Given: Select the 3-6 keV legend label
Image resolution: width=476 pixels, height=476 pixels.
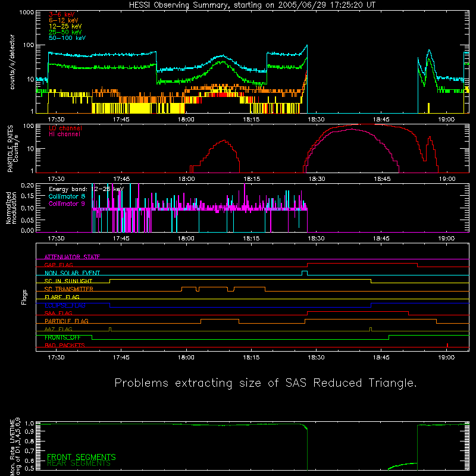Looking at the screenshot, I should [62, 14].
